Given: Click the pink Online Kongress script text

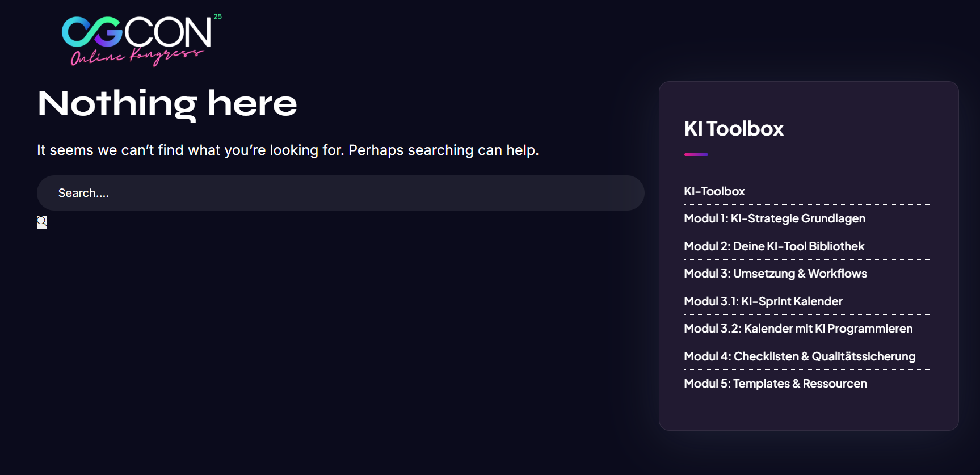Looking at the screenshot, I should tap(136, 57).
